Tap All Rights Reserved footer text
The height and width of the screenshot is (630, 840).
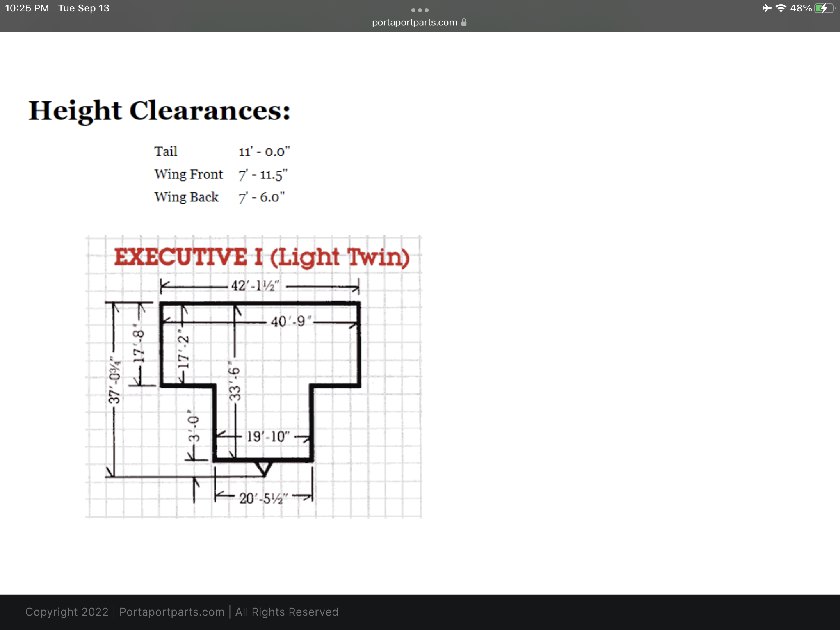[287, 612]
